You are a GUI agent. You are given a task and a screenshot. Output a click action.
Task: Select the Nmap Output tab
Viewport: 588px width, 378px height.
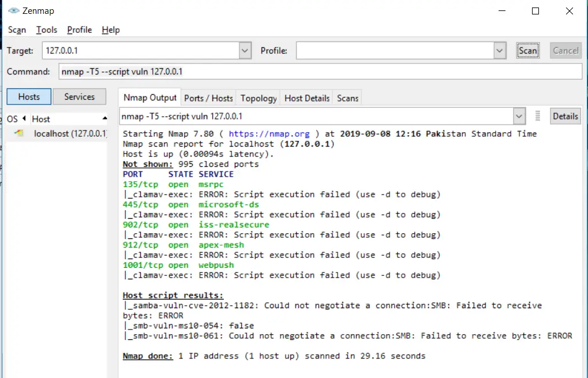(149, 98)
